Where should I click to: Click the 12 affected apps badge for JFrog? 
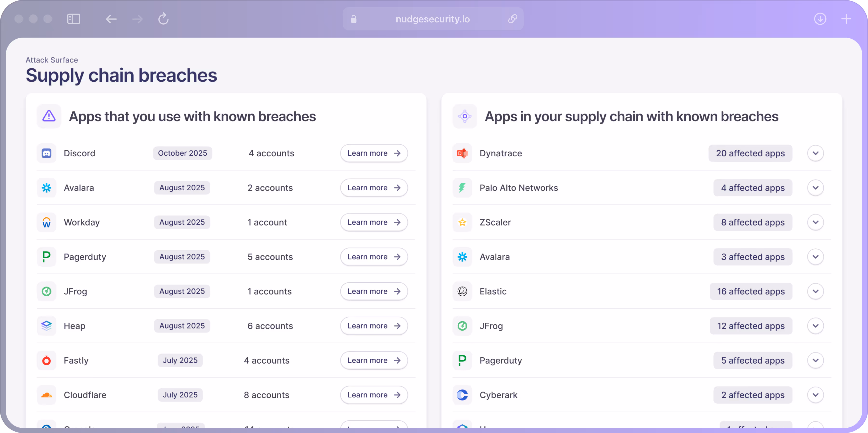[x=751, y=326]
